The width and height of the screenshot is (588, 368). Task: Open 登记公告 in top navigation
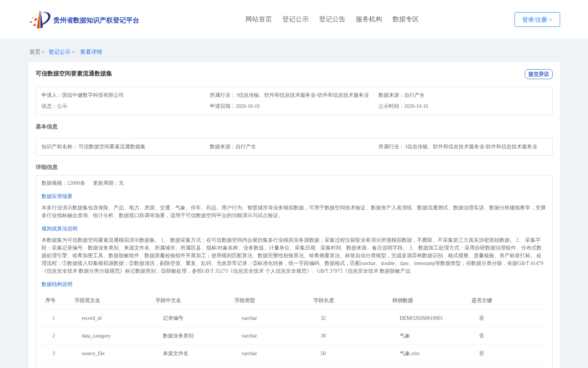(x=332, y=19)
